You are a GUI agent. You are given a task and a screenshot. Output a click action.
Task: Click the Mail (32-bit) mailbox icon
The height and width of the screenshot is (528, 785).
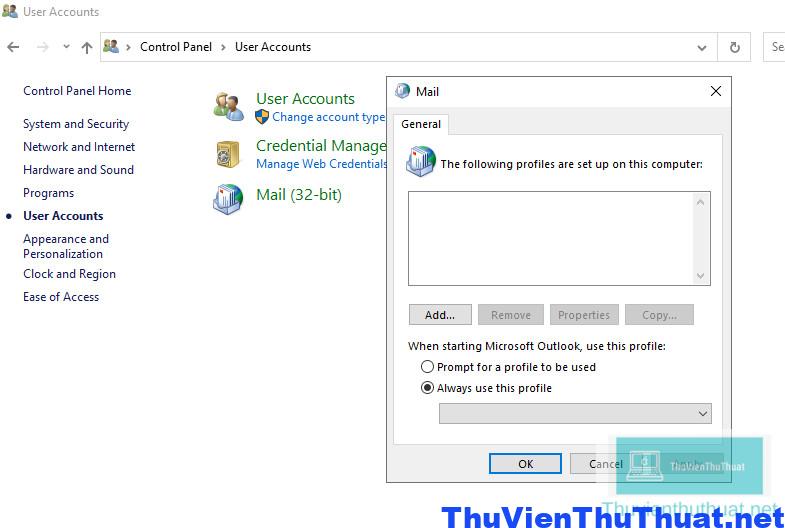click(x=228, y=199)
